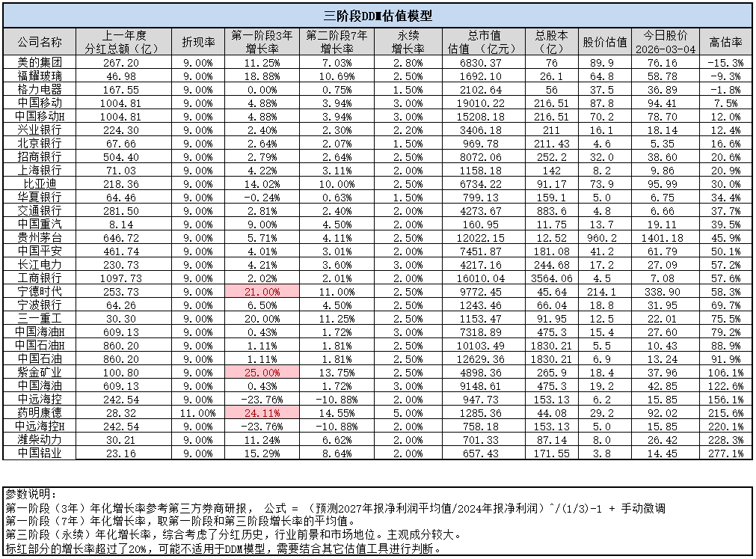Image resolution: width=756 pixels, height=559 pixels.
Task: Click the 三一重工 company cell
Action: point(40,318)
